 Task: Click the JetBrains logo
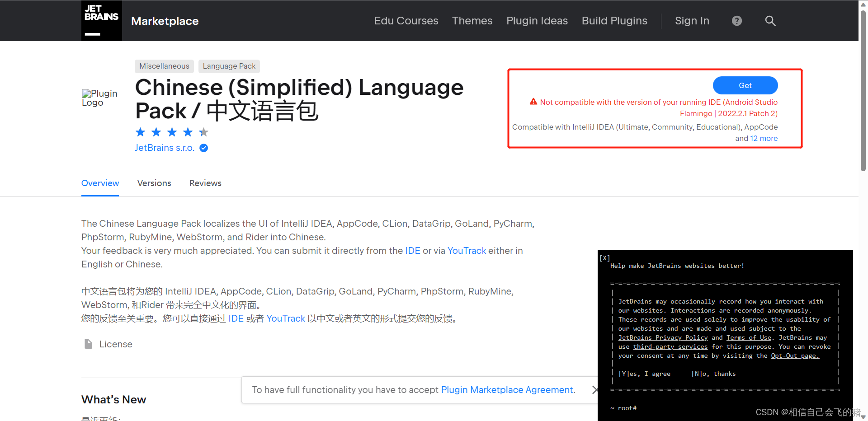102,20
